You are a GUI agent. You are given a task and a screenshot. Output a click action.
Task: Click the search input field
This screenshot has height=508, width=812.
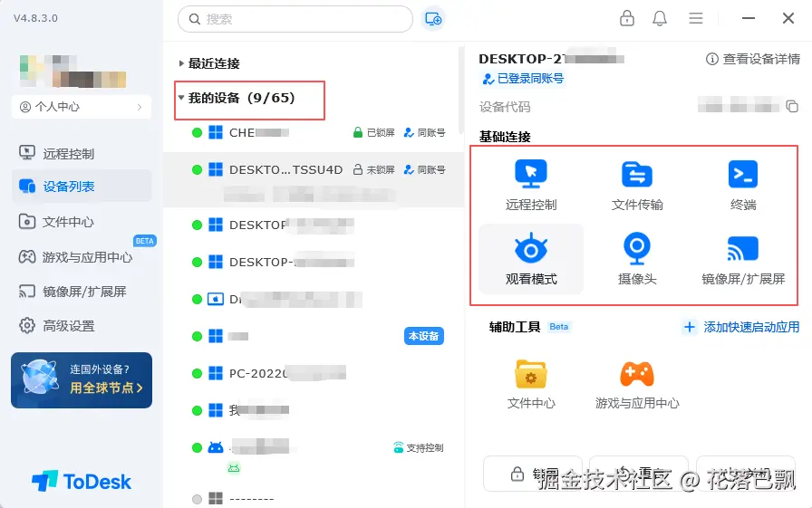[x=295, y=19]
